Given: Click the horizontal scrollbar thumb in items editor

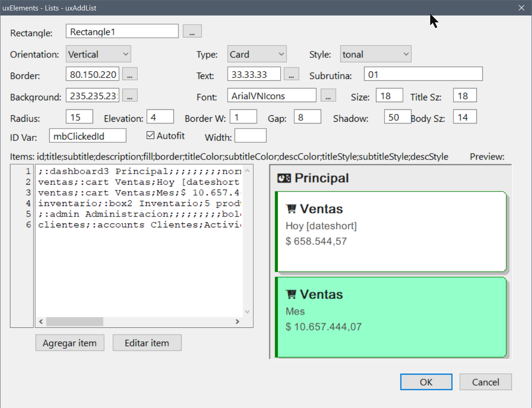Looking at the screenshot, I should tap(74, 322).
